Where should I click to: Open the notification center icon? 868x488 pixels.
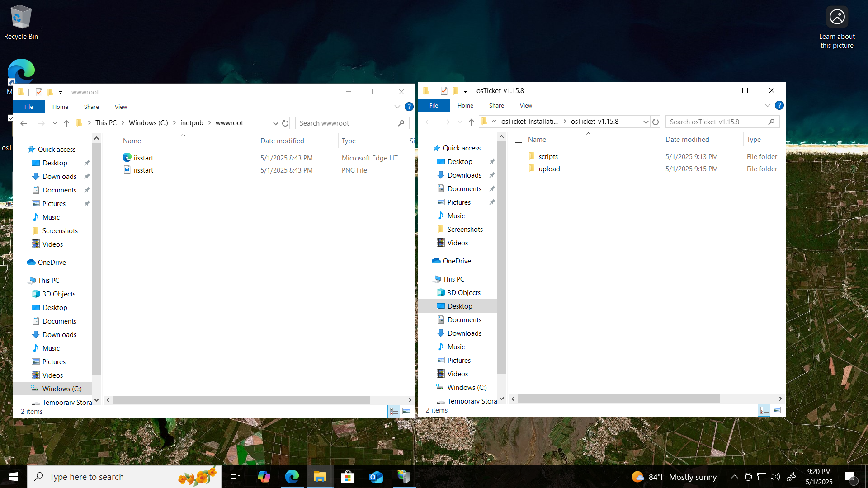pyautogui.click(x=850, y=477)
